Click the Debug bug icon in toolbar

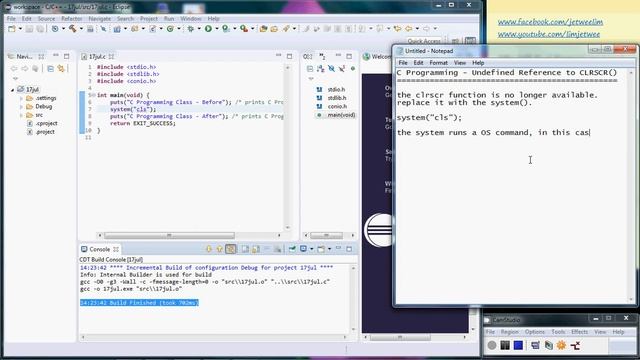[191, 29]
